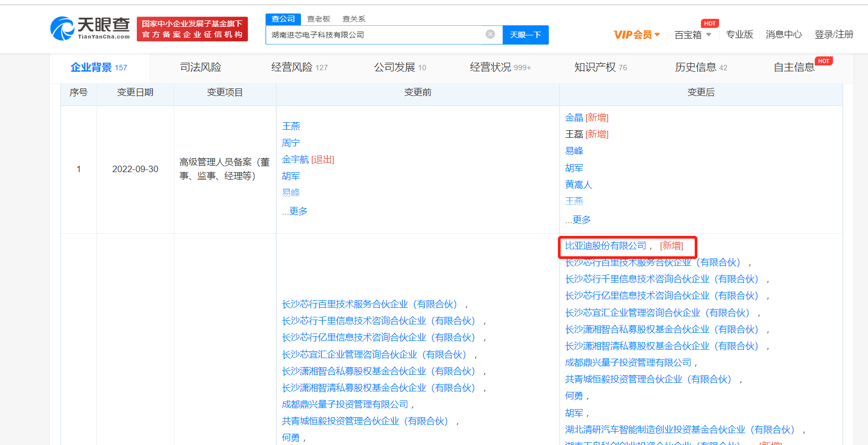868x445 pixels.
Task: Open 成都鼎兴量子投资管理有限公司 in 变更后 column
Action: [x=628, y=362]
